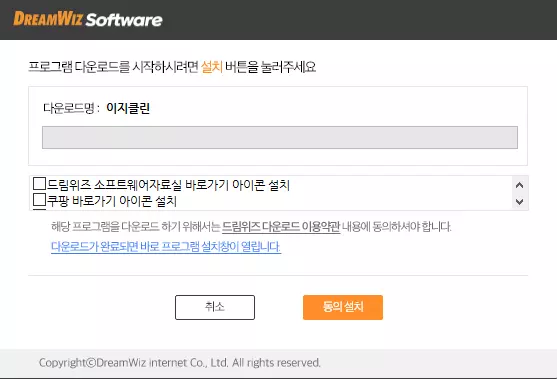Click the orange 설치 word in the heading
The height and width of the screenshot is (379, 557).
tap(212, 67)
